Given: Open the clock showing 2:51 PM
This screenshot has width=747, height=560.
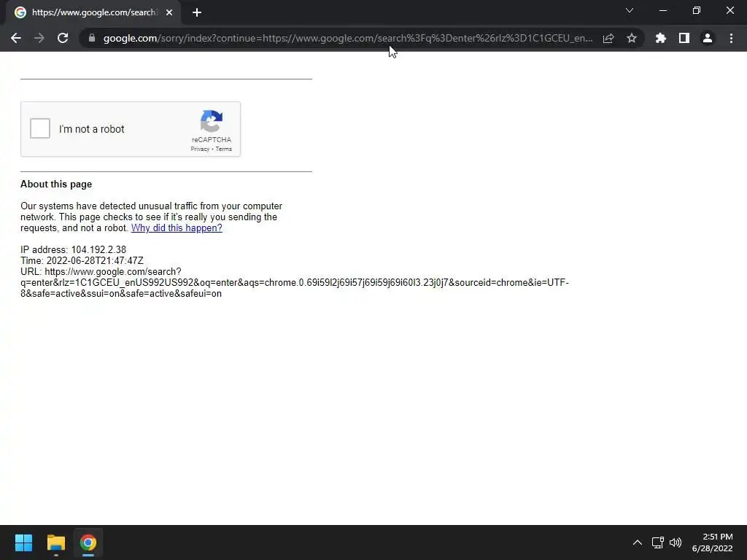Looking at the screenshot, I should [712, 542].
